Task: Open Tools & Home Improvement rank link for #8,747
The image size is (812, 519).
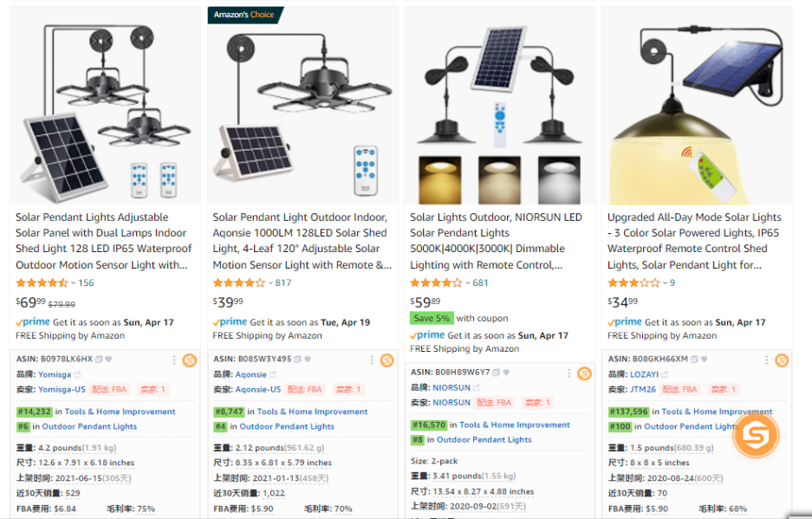Action: 312,412
